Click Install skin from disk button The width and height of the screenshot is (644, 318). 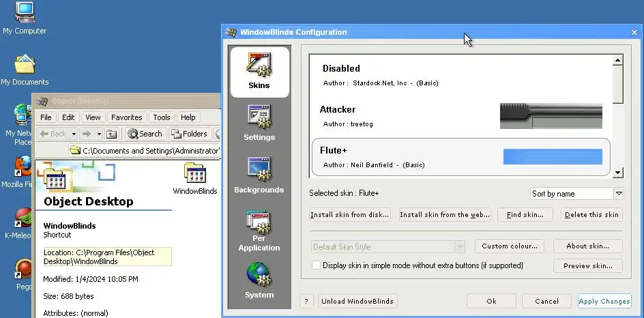[349, 215]
